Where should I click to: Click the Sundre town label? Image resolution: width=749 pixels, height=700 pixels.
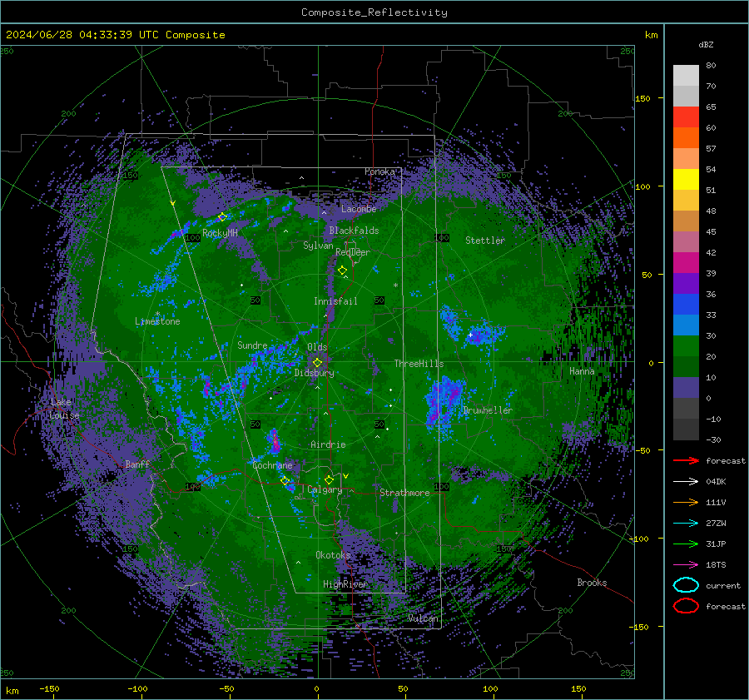point(252,345)
